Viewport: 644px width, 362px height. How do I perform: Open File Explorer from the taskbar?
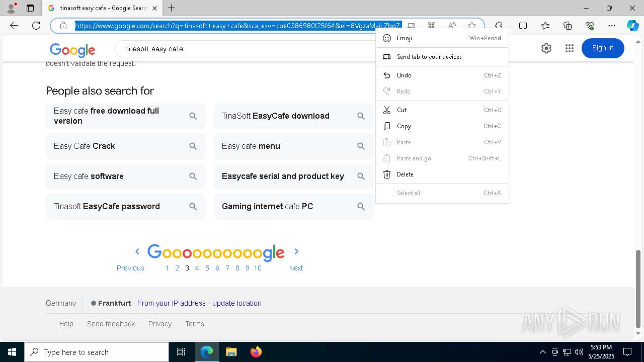point(231,352)
